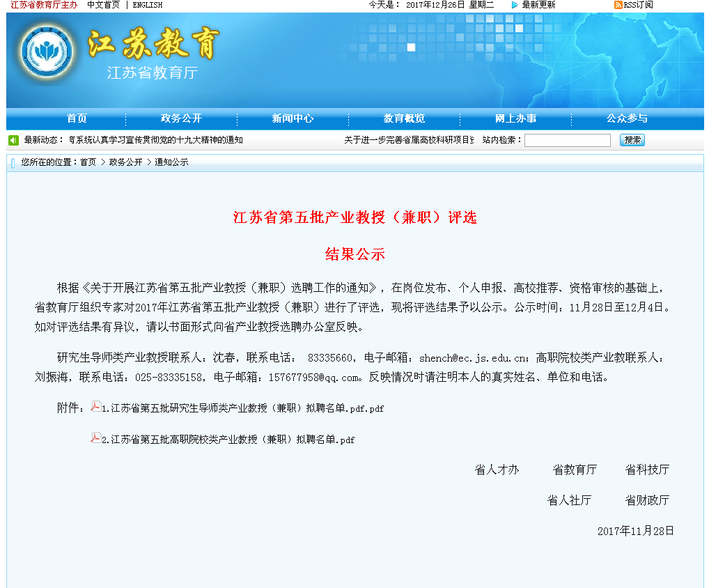Click 通知公示 in the breadcrumb trail

point(171,162)
